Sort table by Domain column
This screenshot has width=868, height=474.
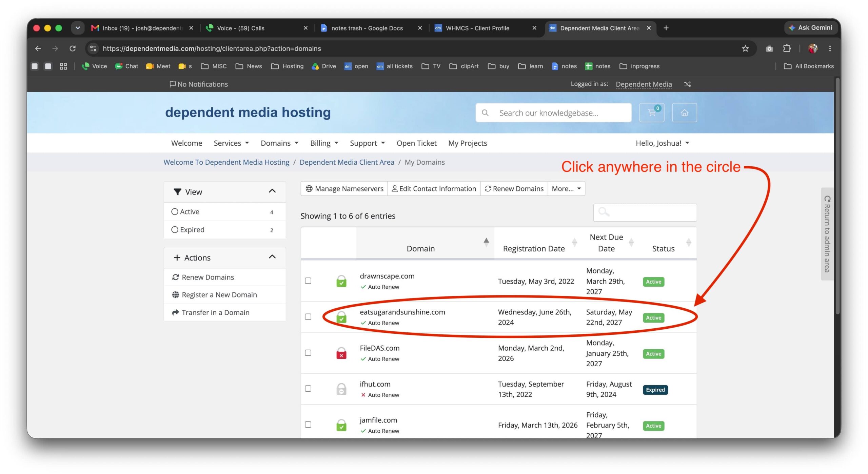[x=425, y=243]
